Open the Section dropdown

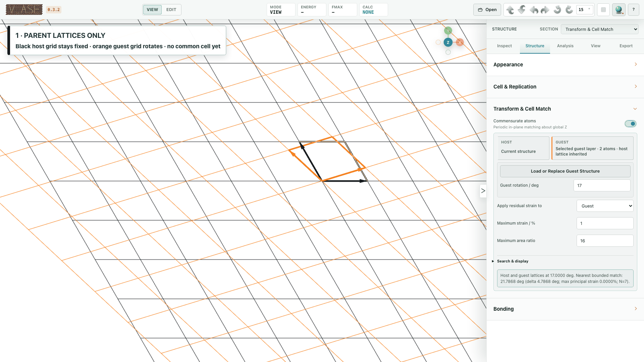(600, 29)
